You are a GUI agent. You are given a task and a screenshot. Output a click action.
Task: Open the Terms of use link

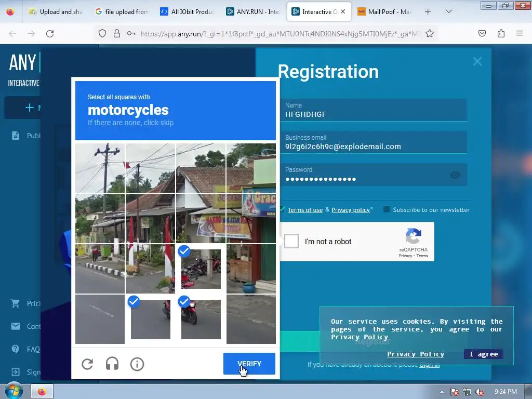click(305, 210)
